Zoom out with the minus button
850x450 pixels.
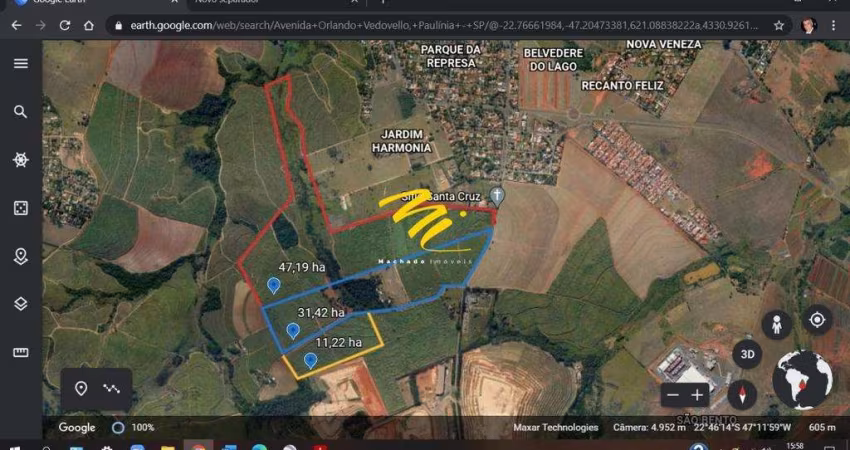(x=673, y=395)
